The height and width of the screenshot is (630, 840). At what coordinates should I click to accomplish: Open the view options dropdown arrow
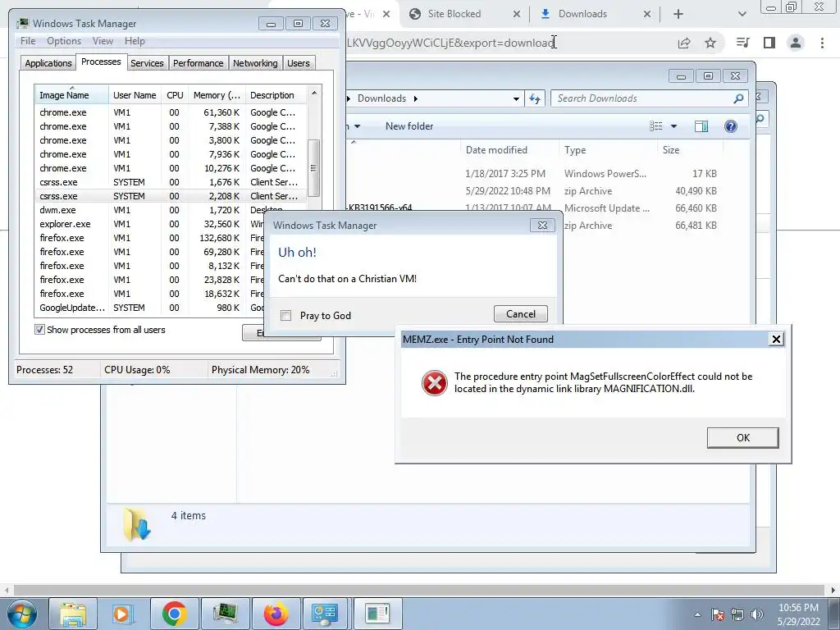(674, 126)
